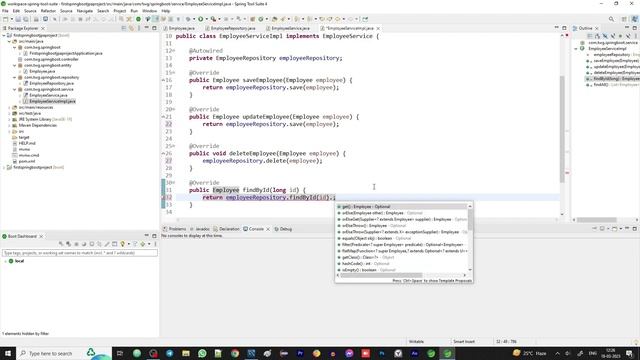Viewport: 640px width, 360px height.
Task: Switch to the EmployeeService.java editor tab
Action: pos(287,28)
